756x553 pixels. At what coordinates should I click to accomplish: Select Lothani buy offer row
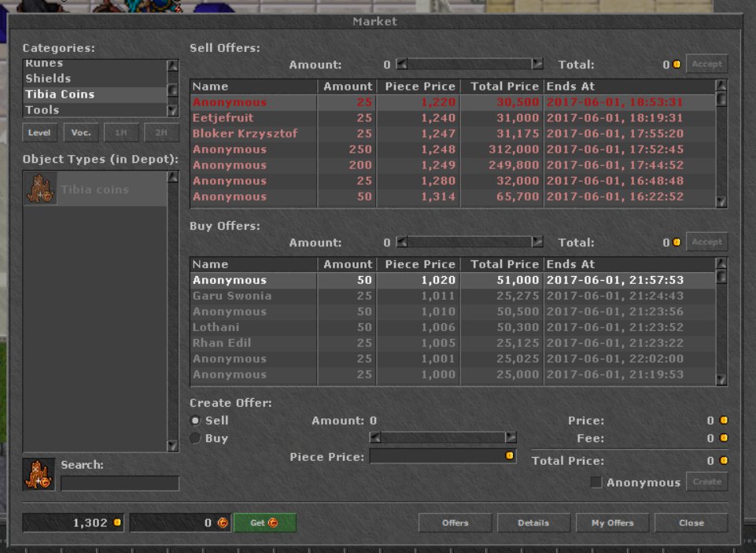pyautogui.click(x=452, y=327)
